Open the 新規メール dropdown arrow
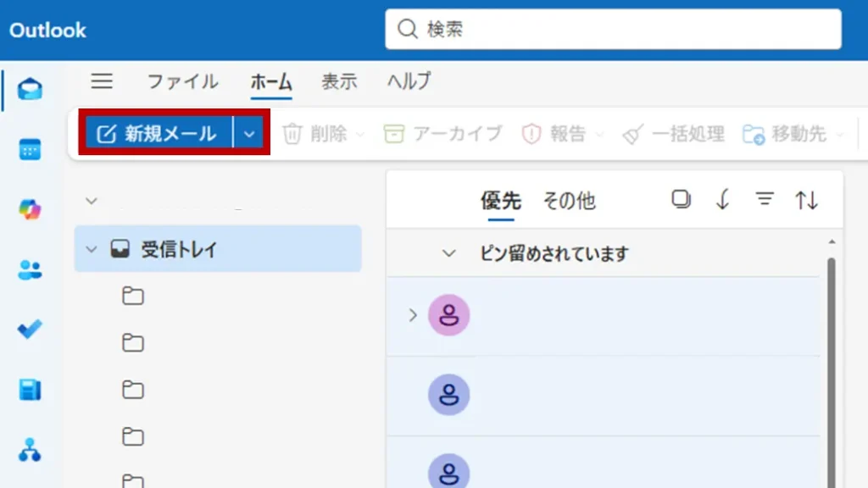The height and width of the screenshot is (488, 868). pyautogui.click(x=249, y=134)
